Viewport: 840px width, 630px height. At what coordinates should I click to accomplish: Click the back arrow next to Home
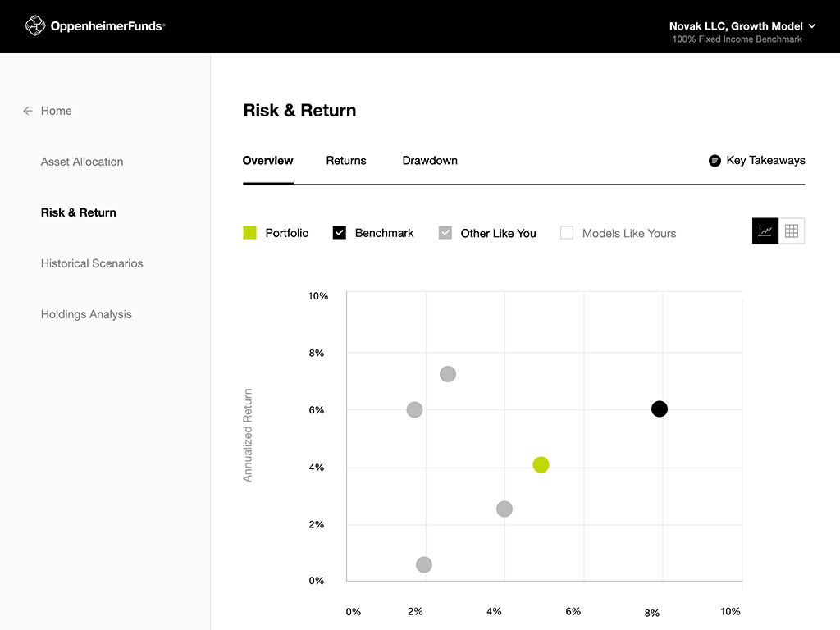click(28, 111)
